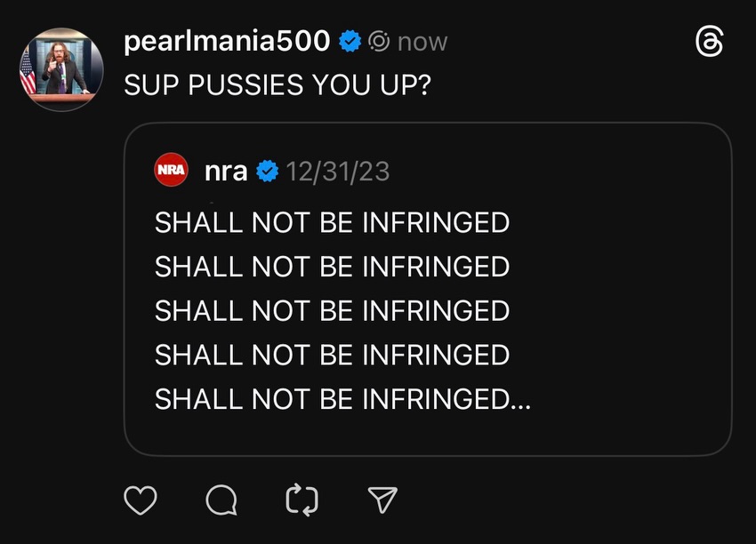This screenshot has height=544, width=756.
Task: Click pearlmania500's blue verified badge
Action: 351,41
